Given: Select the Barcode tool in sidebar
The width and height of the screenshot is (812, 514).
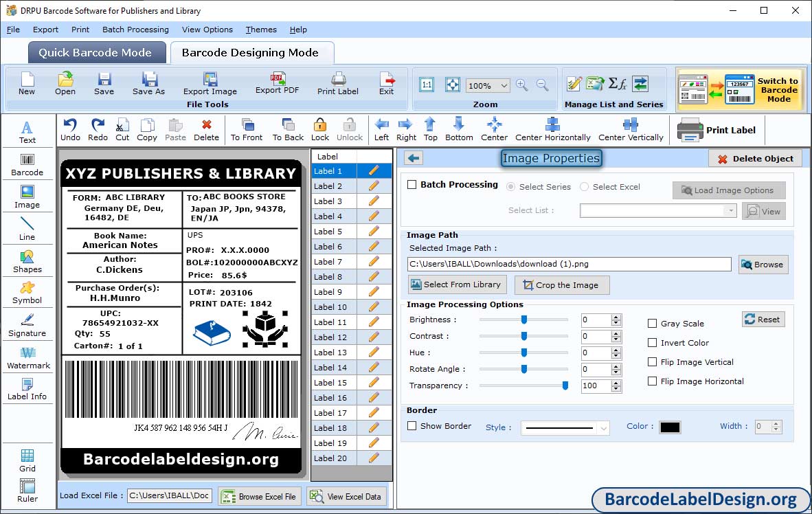Looking at the screenshot, I should [27, 165].
